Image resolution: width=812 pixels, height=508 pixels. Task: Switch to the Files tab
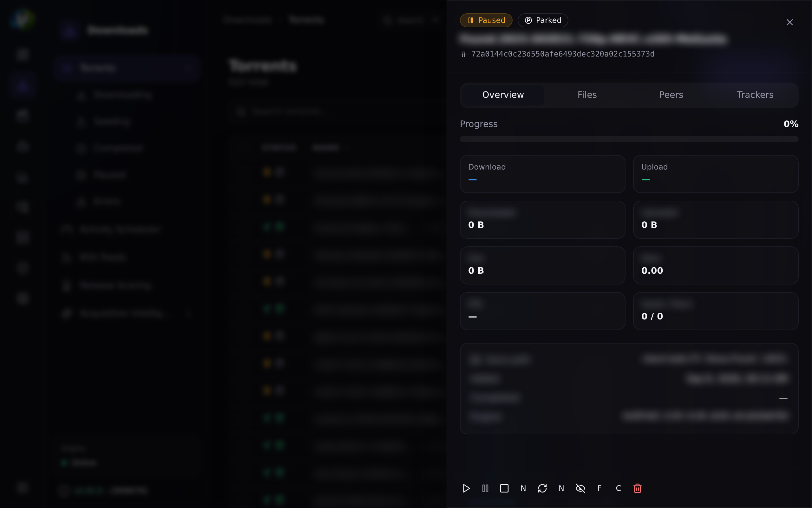click(587, 95)
